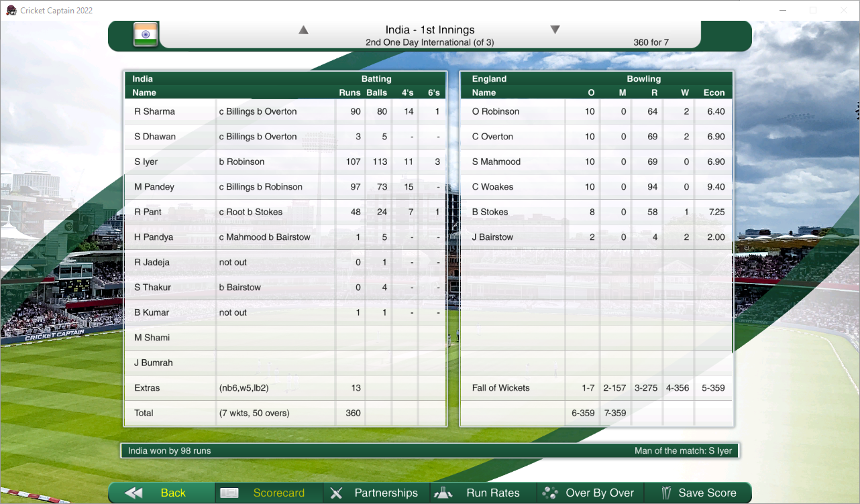
Task: Click dismissal 'c Mahmood b Bairstow'
Action: coord(264,237)
